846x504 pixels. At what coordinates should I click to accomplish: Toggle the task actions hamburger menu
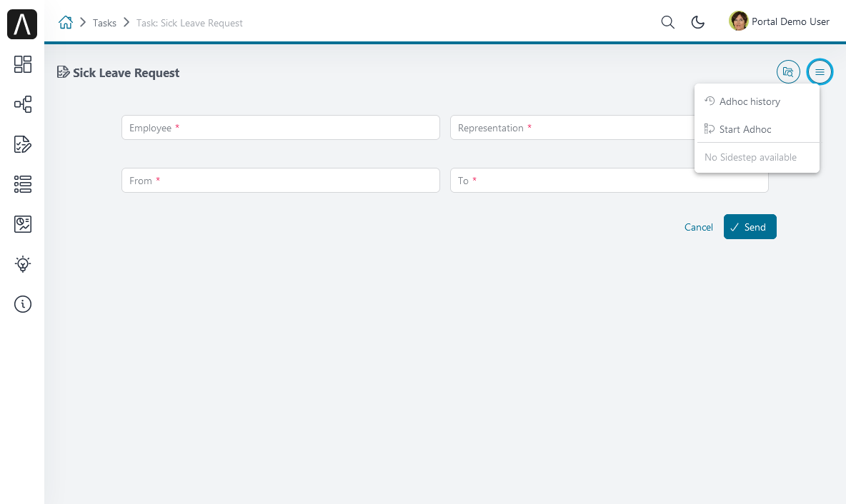(x=820, y=71)
